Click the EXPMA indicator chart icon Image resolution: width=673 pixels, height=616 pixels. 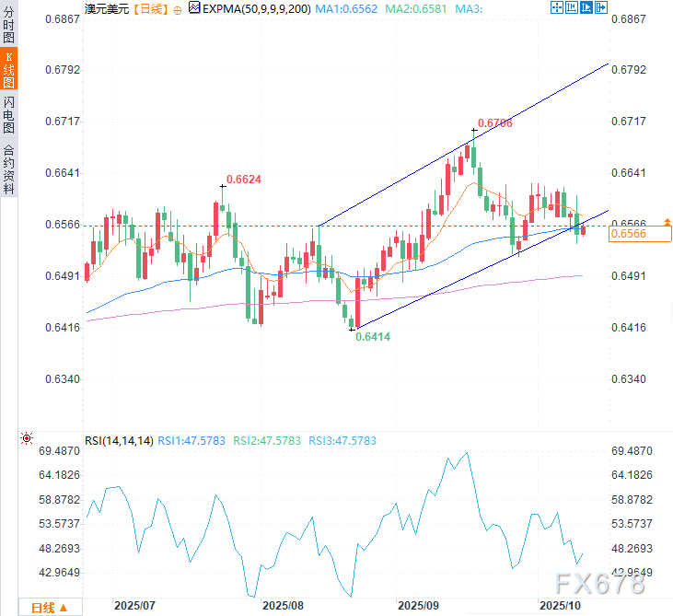(194, 7)
